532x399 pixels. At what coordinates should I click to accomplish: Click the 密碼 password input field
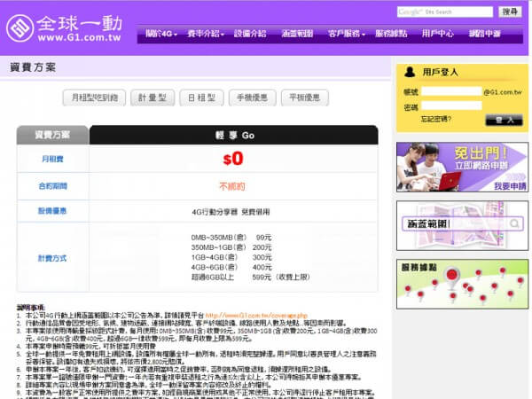[x=451, y=106]
